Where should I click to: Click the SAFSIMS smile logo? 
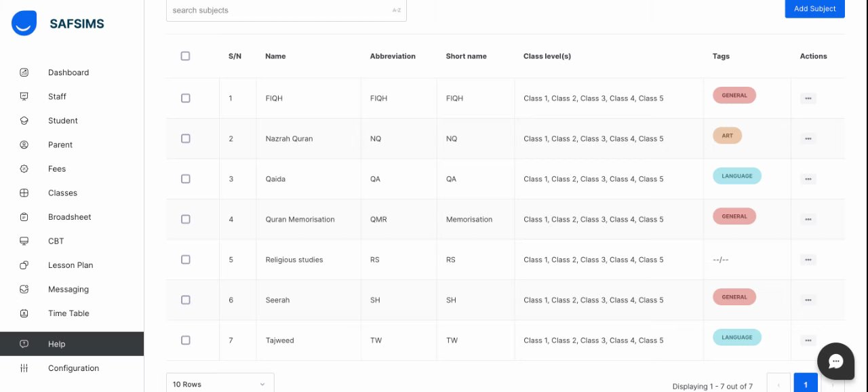(x=24, y=24)
